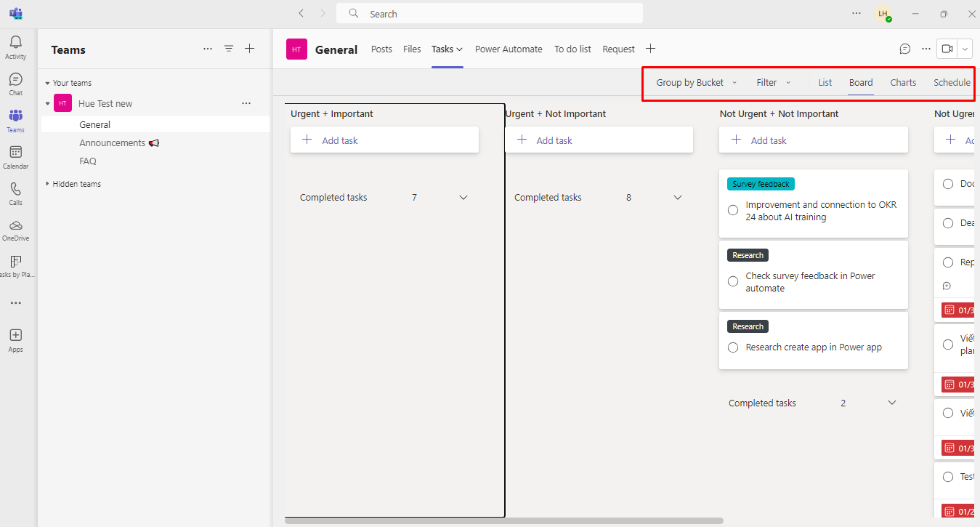Screen dimensions: 980x527
Task: Mark 'Research create app in Power app' complete
Action: point(733,347)
